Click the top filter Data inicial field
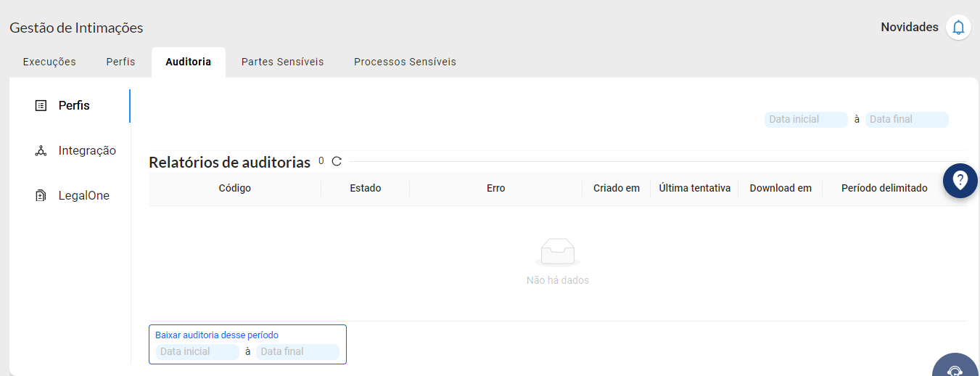 (x=806, y=119)
